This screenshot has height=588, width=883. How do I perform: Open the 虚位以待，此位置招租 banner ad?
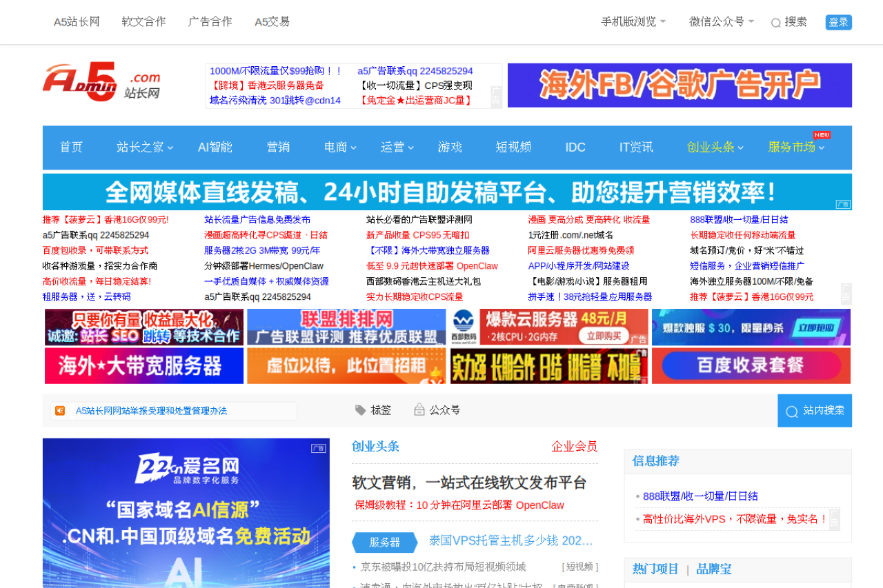[x=346, y=366]
